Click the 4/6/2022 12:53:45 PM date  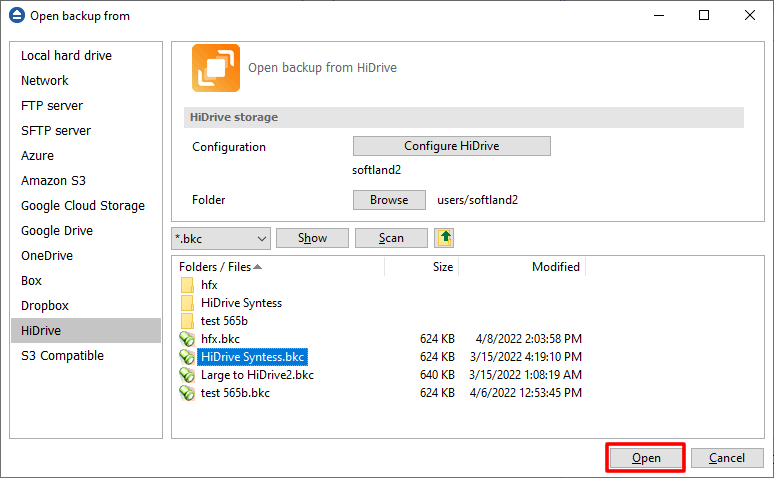click(526, 393)
